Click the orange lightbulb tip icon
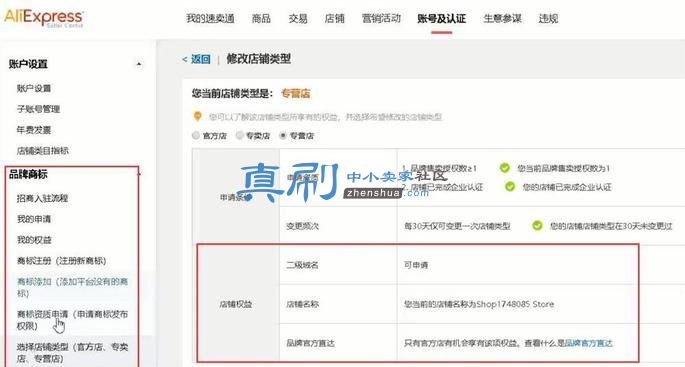This screenshot has width=685, height=367. click(198, 116)
